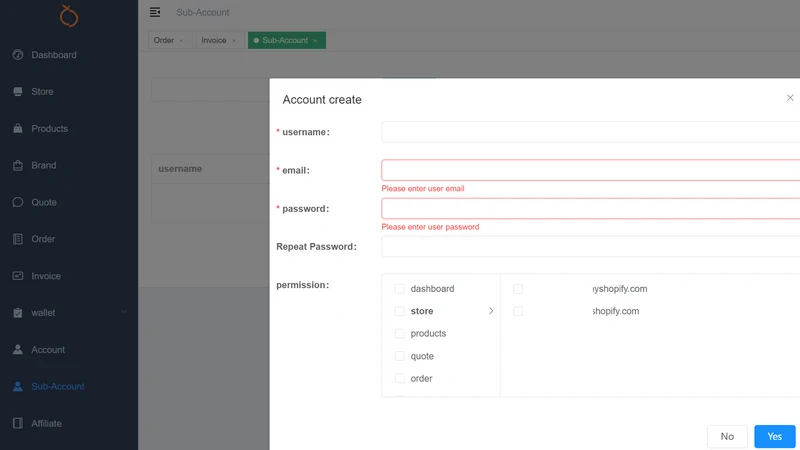Click the wallet clipboard icon
Image resolution: width=800 pixels, height=450 pixels.
tap(18, 313)
